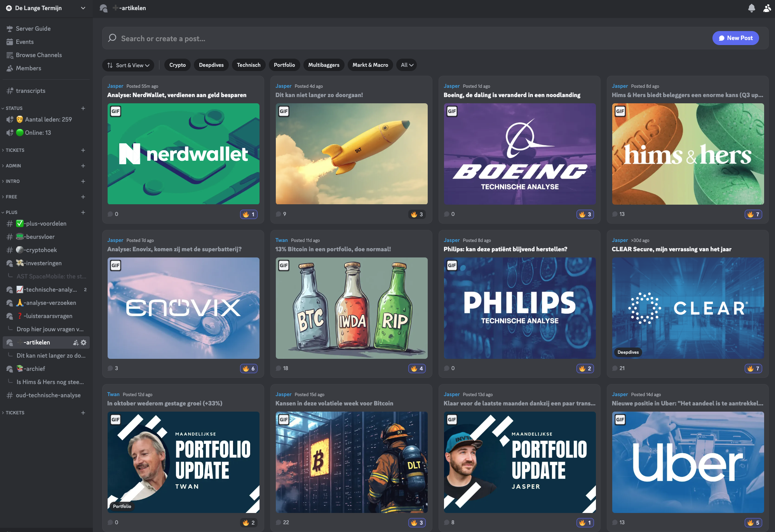
Task: Open Sort & View dropdown
Action: pyautogui.click(x=128, y=65)
